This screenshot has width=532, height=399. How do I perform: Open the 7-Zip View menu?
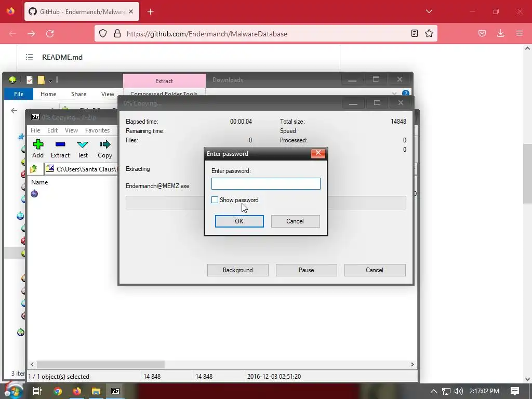(x=71, y=130)
